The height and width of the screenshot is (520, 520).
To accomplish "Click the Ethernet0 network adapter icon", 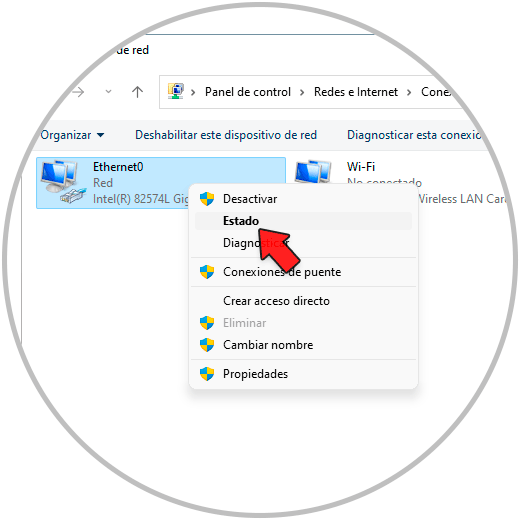I will pyautogui.click(x=62, y=182).
